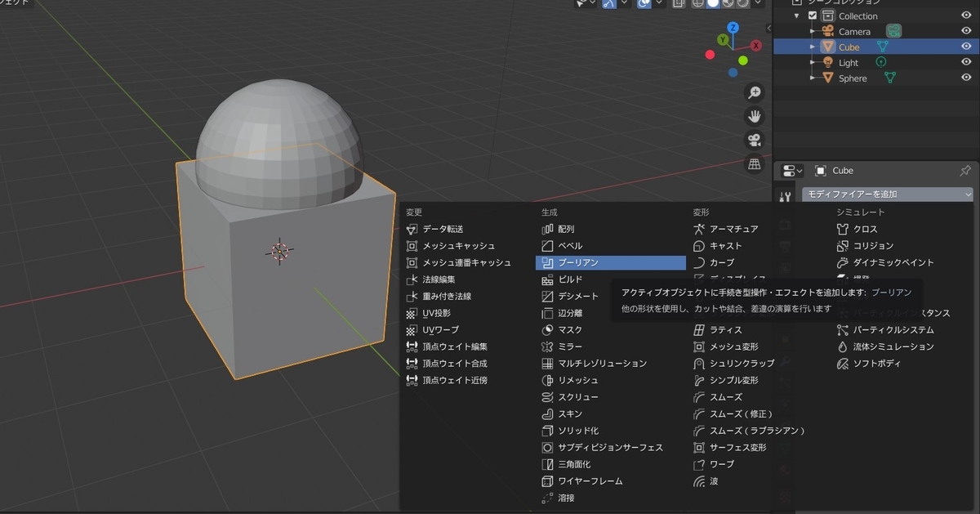Click the light data icon beside Light

pos(881,62)
